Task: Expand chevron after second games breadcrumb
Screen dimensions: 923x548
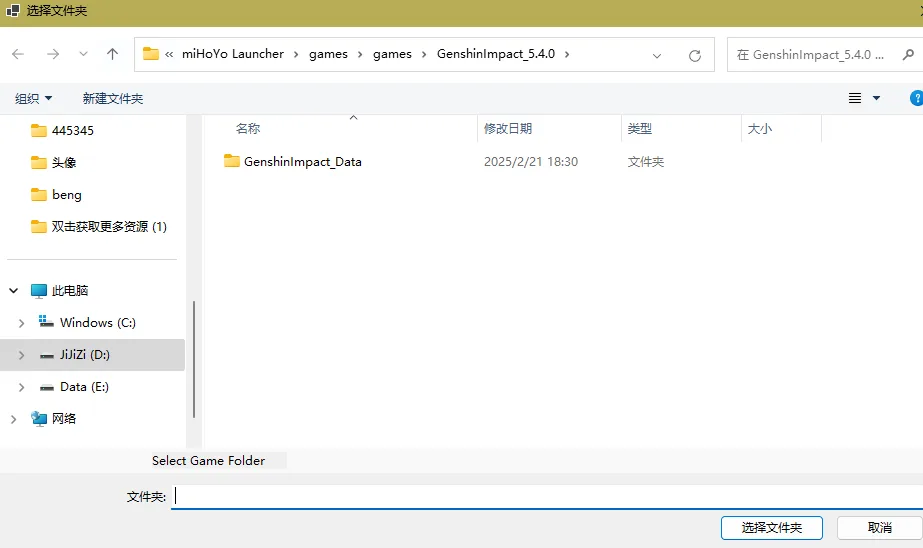Action: coord(424,54)
